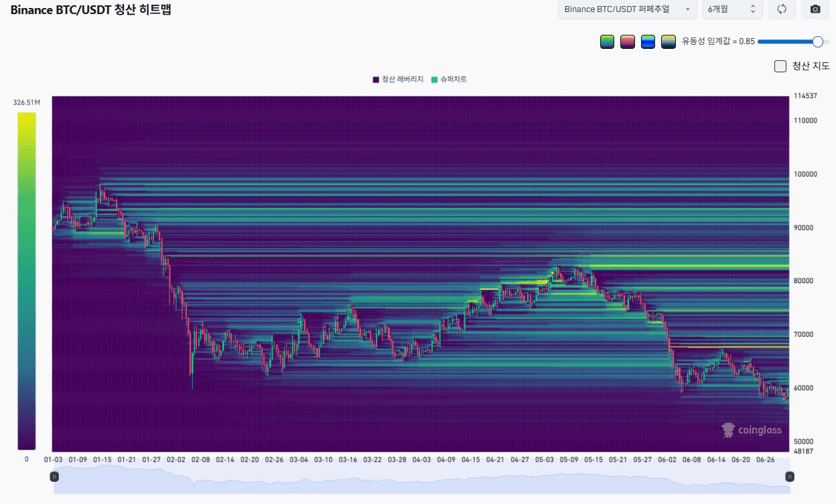The height and width of the screenshot is (504, 836).
Task: Toggle 슈퍼차트 legend series
Action: pyautogui.click(x=449, y=79)
